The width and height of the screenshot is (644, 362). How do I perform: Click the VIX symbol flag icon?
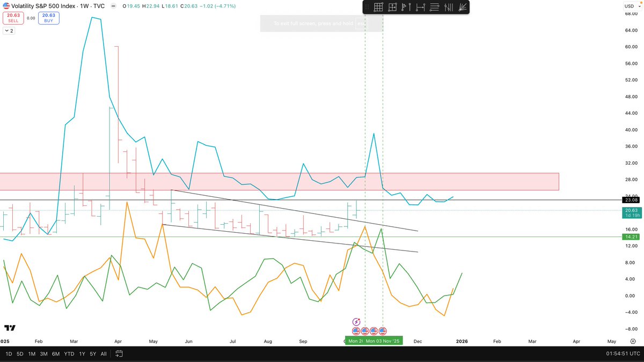(x=6, y=5)
